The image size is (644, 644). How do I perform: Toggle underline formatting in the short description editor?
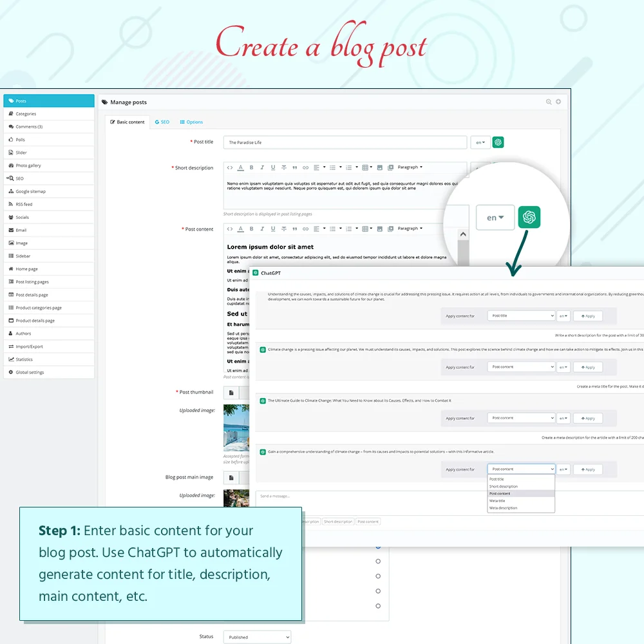(x=272, y=167)
